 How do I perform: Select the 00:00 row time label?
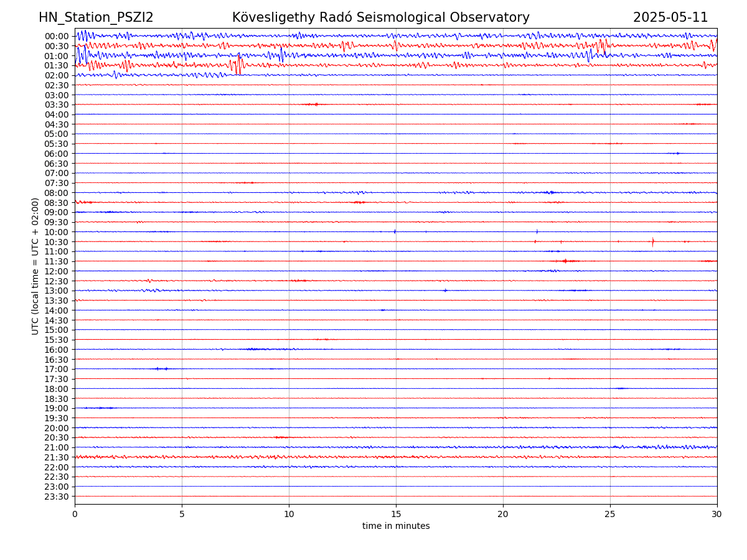[x=57, y=36]
